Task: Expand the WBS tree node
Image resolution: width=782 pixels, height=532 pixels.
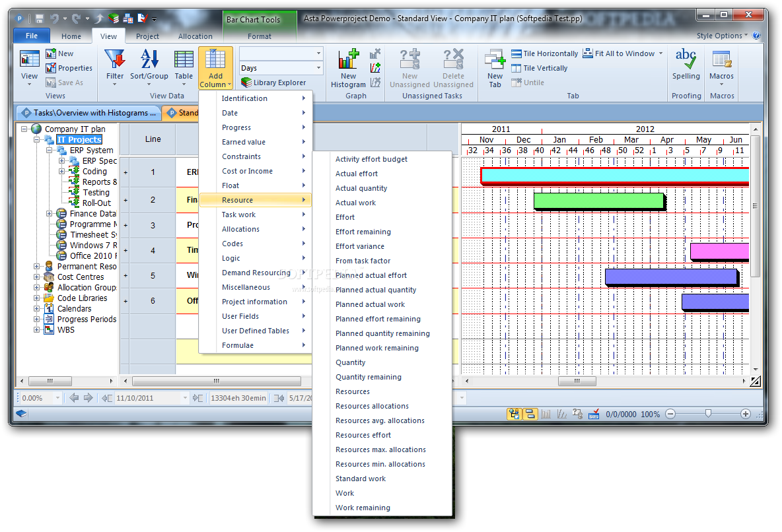Action: pos(36,329)
